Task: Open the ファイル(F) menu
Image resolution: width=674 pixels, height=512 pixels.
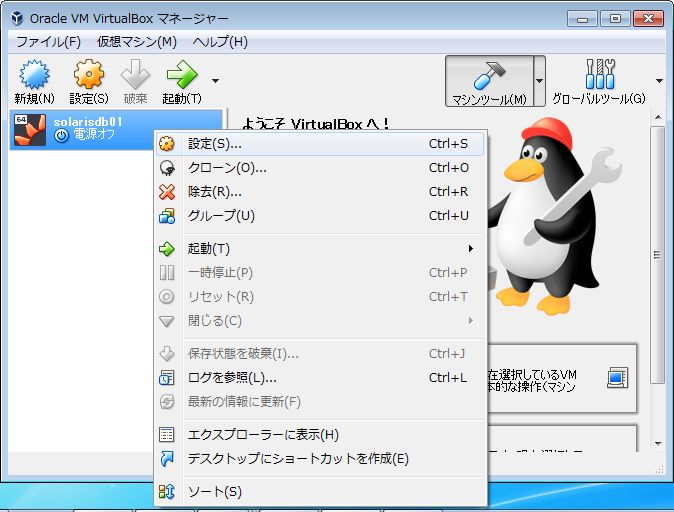Action: [48, 42]
